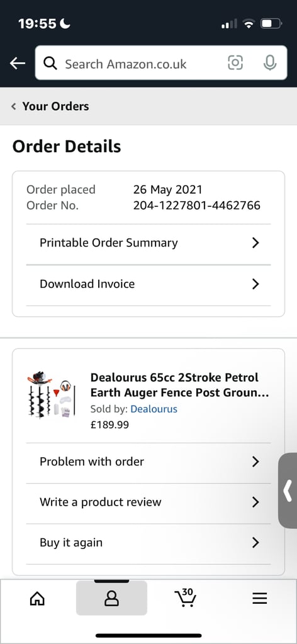Tap the Download Invoice chevron arrow
Screen dimensions: 297x644
click(255, 284)
